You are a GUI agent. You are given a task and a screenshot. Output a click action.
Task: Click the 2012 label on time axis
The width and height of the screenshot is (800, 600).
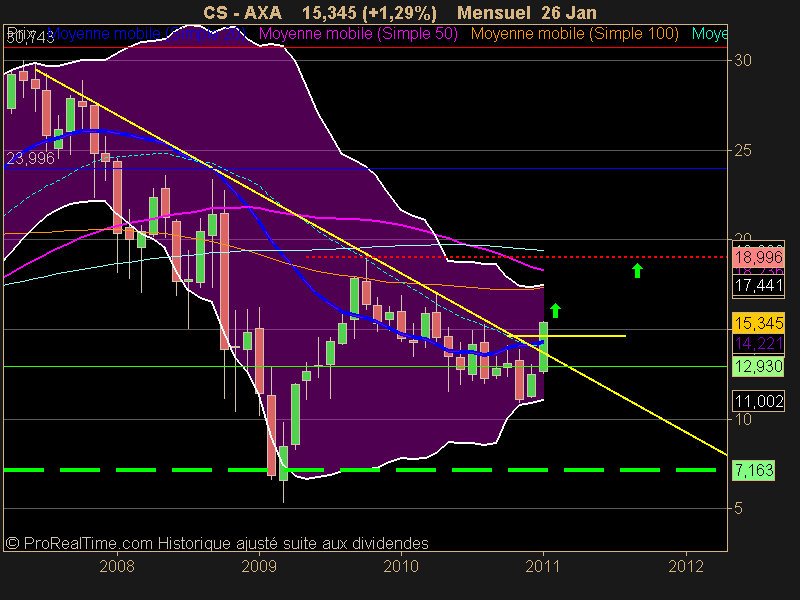(x=686, y=566)
